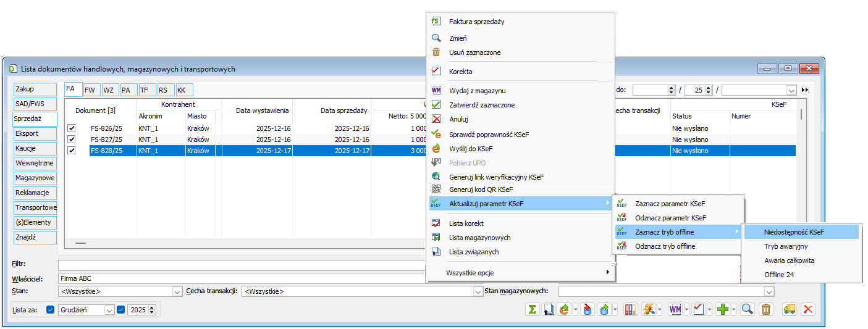This screenshot has width=868, height=329.
Task: Click the purple WM icon in bottom toolbar
Action: (675, 310)
